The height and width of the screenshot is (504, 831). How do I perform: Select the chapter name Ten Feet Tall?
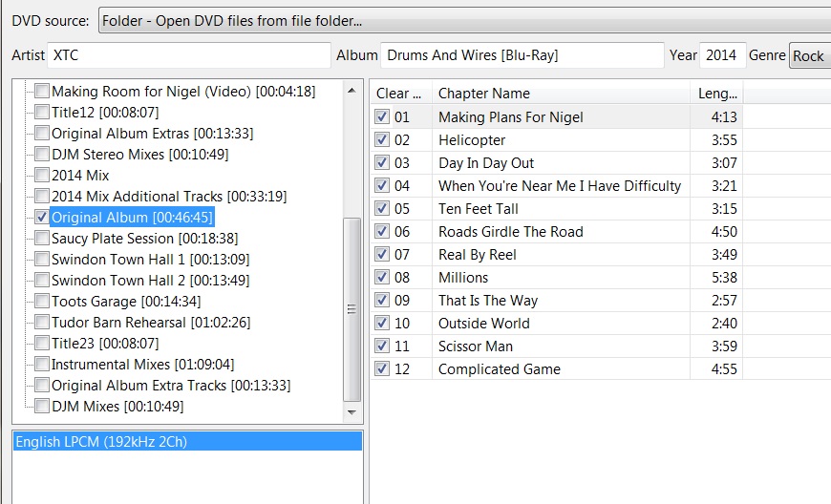click(478, 209)
